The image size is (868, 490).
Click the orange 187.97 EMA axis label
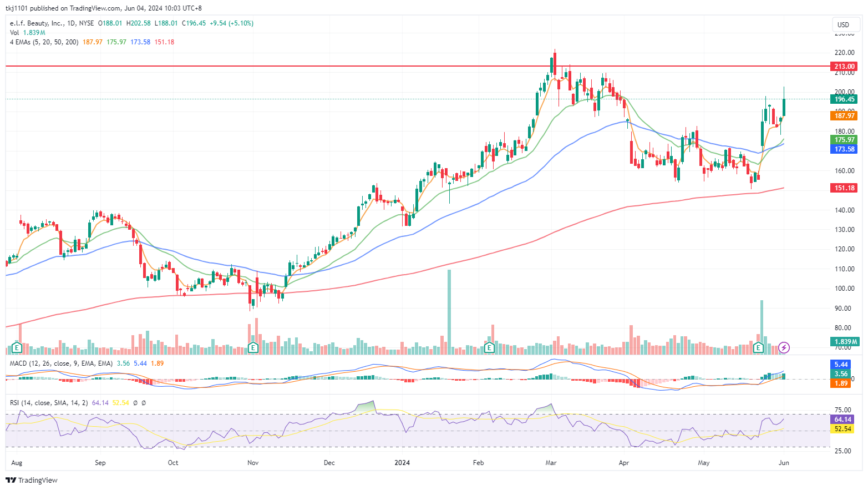pyautogui.click(x=844, y=115)
